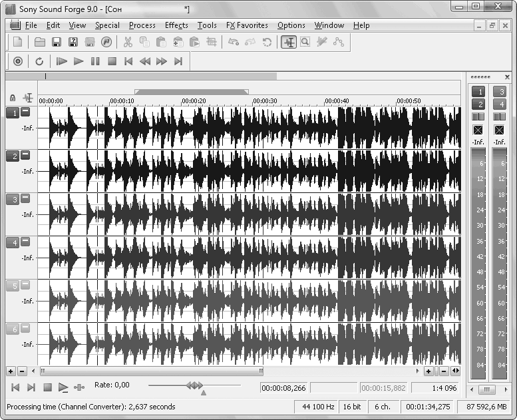Click the Record button in transport toolbar
The height and width of the screenshot is (420, 517).
tap(18, 61)
